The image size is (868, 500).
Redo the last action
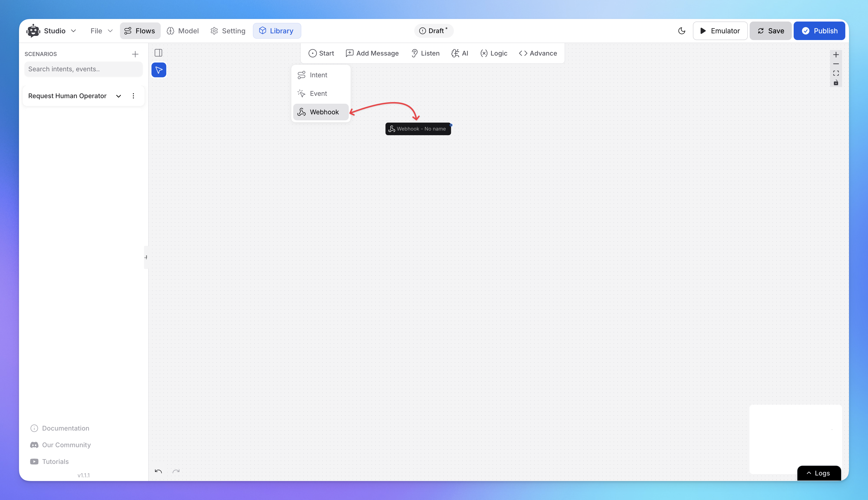point(176,471)
